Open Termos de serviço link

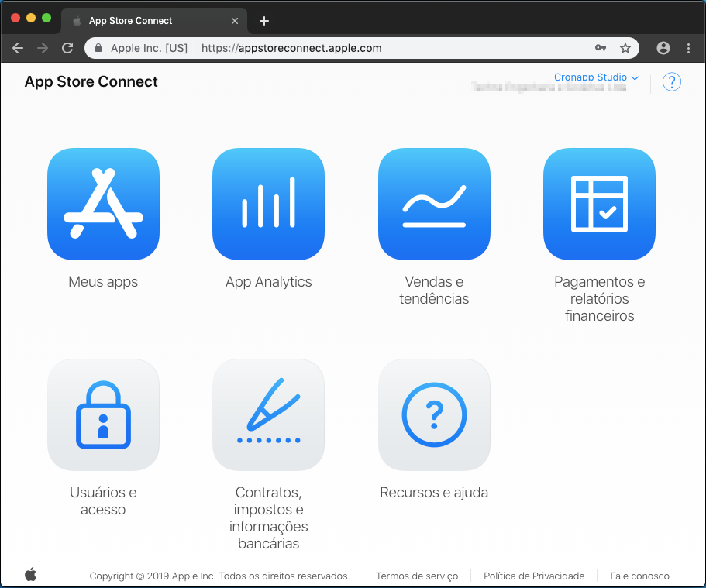point(416,576)
